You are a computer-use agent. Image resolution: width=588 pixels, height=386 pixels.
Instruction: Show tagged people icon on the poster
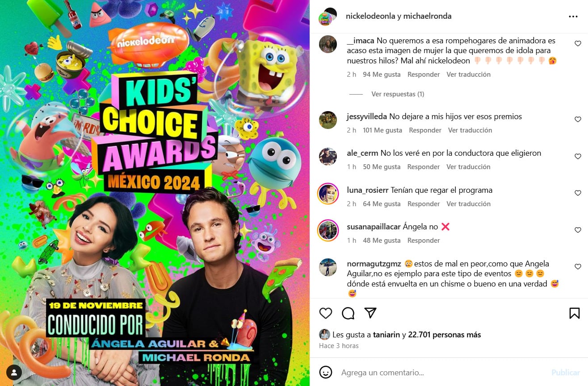(15, 371)
